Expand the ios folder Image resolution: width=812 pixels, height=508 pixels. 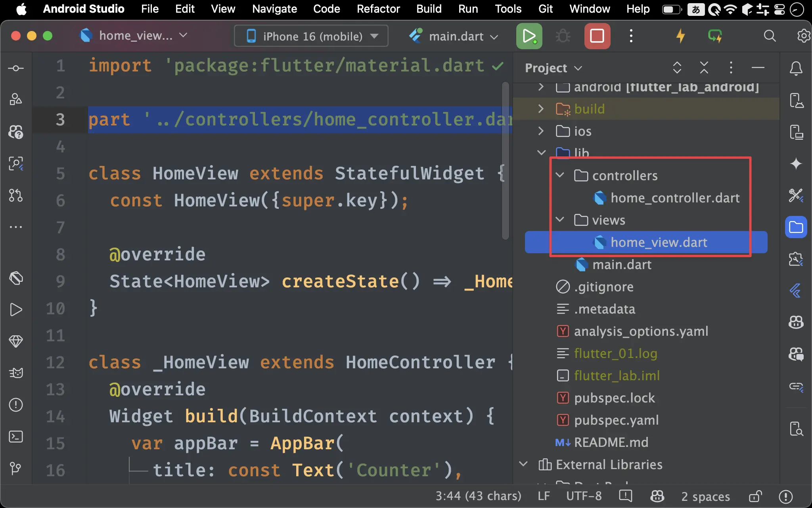[541, 131]
